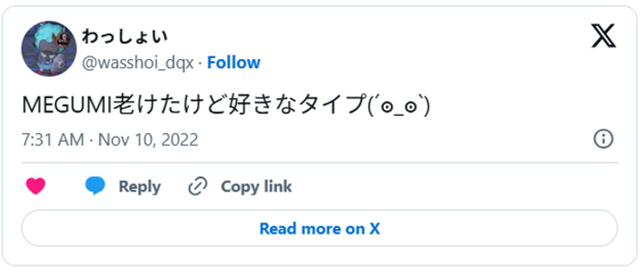Click empty space right of Copy link

point(452,187)
